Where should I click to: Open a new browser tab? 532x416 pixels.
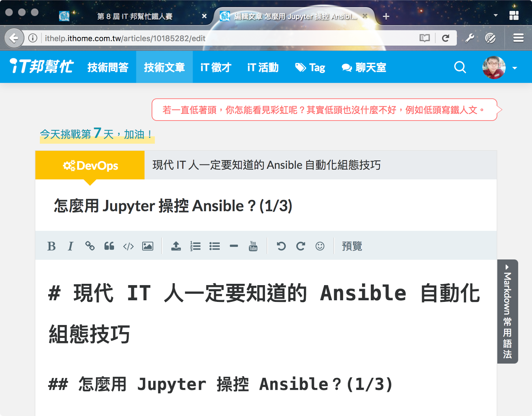pos(386,16)
